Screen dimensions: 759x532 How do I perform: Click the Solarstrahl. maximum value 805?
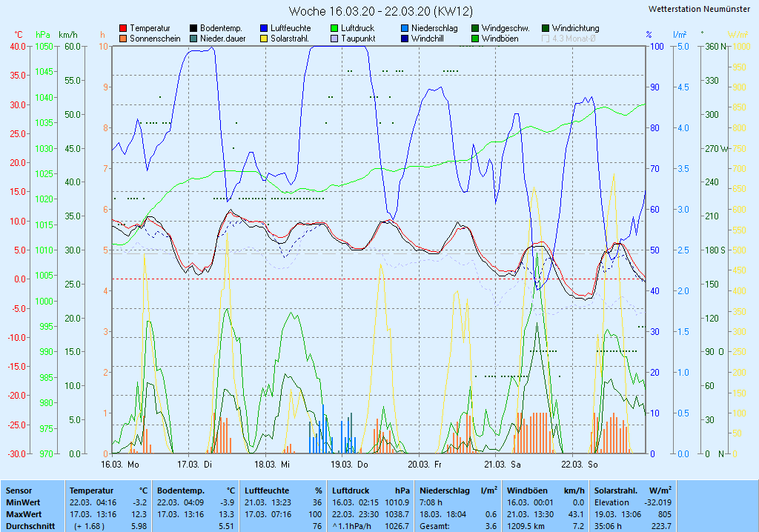tap(665, 514)
